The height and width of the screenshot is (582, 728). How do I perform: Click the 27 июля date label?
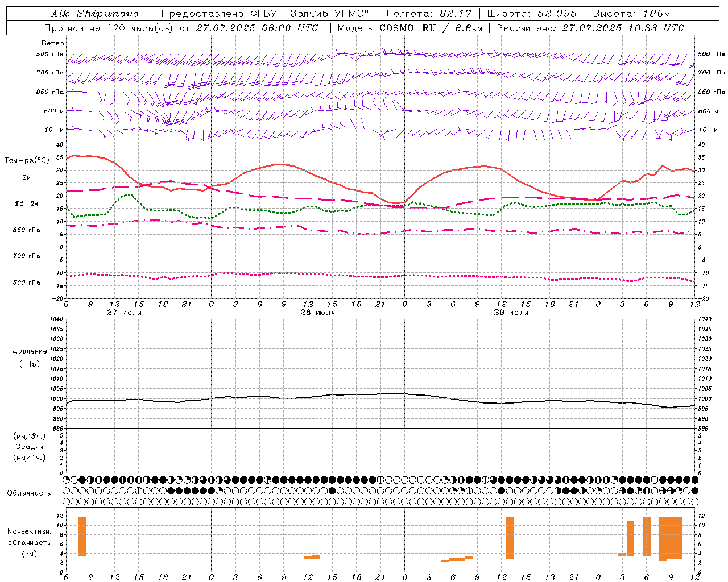point(125,313)
